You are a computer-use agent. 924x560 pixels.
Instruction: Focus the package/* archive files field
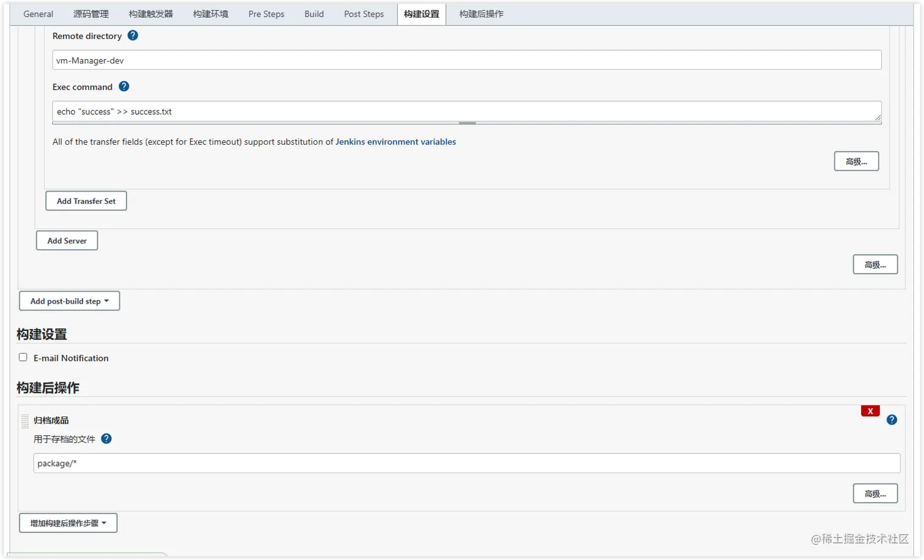467,463
